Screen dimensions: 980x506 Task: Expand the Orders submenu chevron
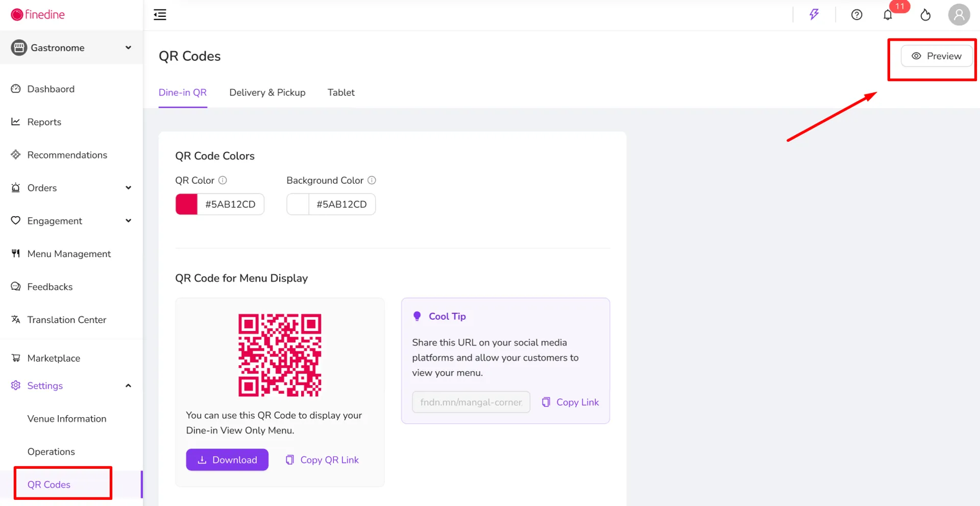(128, 188)
